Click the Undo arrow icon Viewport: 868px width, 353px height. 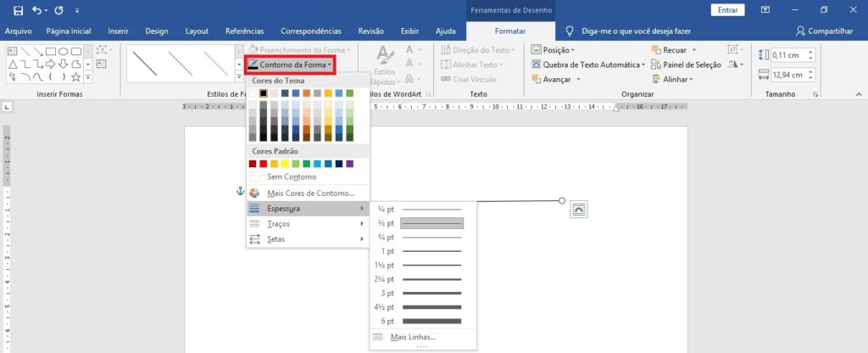36,10
